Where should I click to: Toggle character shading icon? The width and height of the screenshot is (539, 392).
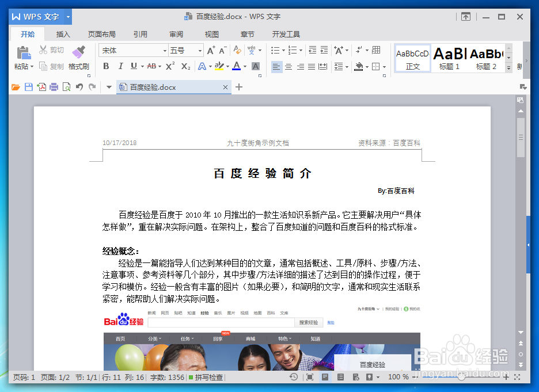tap(256, 66)
